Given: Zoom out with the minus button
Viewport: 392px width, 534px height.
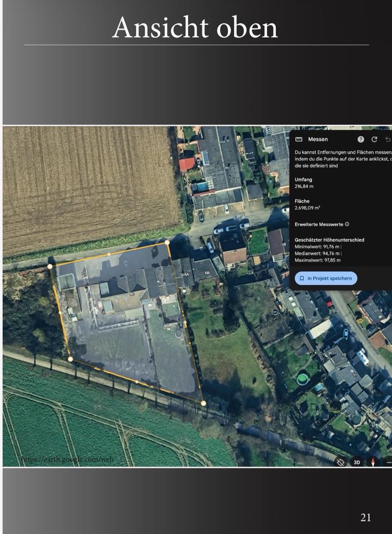Looking at the screenshot, I should (388, 462).
